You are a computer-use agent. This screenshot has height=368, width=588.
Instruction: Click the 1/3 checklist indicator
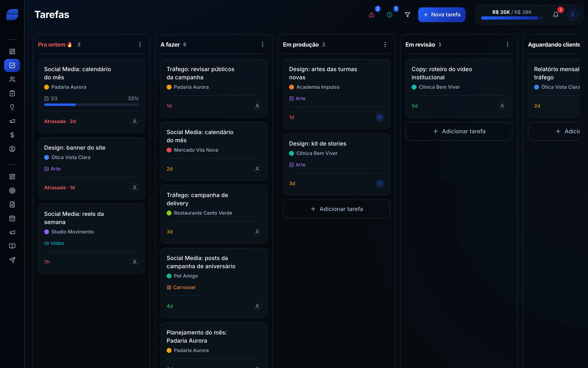point(51,99)
